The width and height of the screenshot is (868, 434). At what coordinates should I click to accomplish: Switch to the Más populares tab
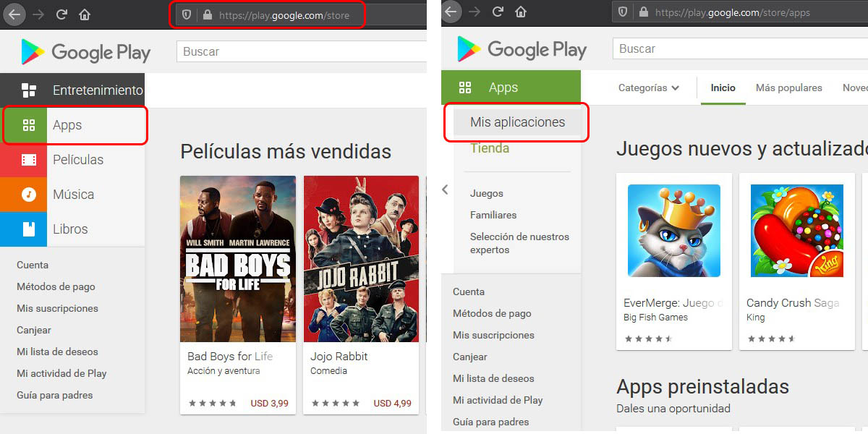click(788, 88)
